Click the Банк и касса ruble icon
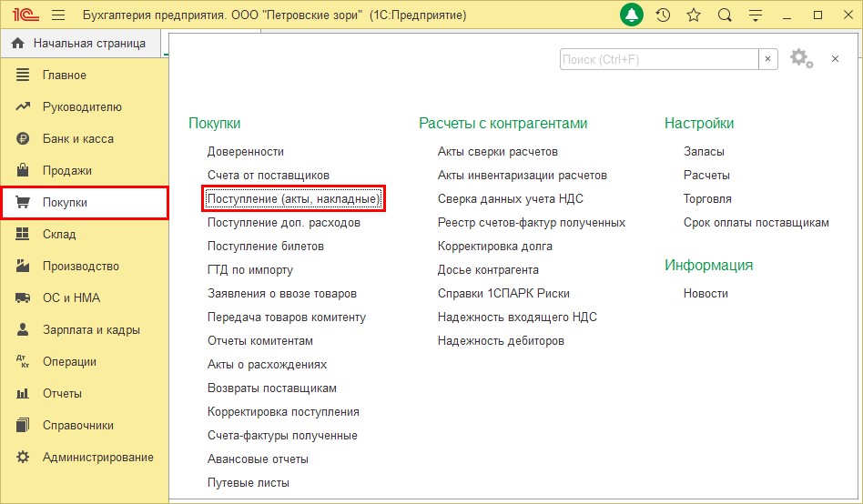The height and width of the screenshot is (504, 863). (23, 138)
